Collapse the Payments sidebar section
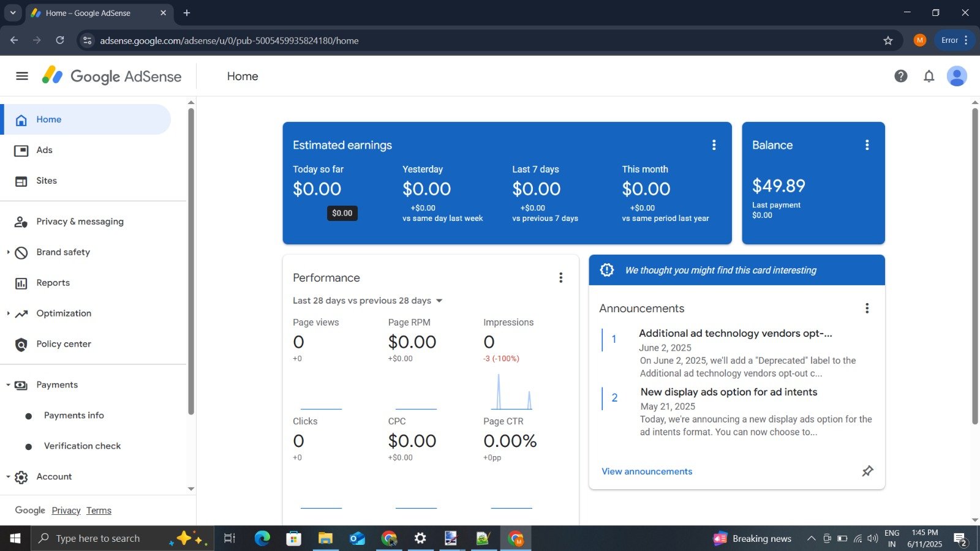 click(8, 385)
